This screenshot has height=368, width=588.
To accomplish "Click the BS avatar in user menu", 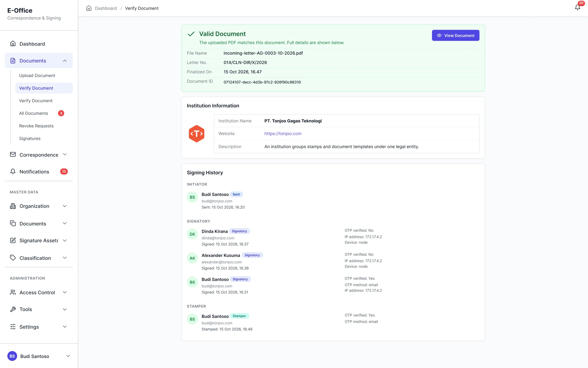I will [12, 356].
